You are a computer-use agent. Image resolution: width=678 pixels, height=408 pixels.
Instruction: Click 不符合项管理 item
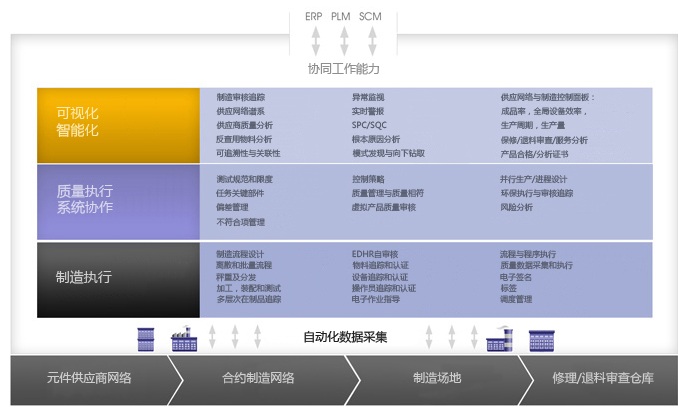pos(240,222)
